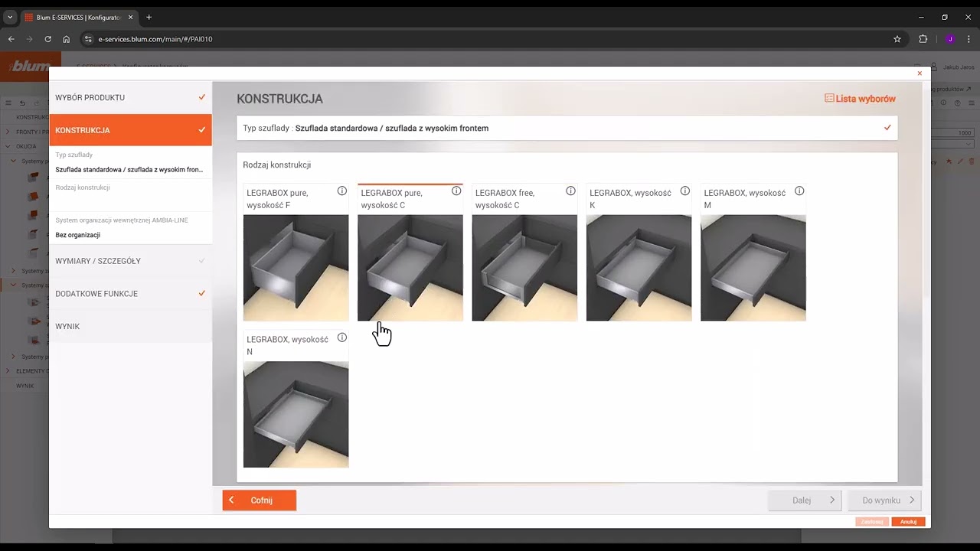This screenshot has width=980, height=551.
Task: Open hamburger menu in background right toolbar
Action: [x=971, y=103]
